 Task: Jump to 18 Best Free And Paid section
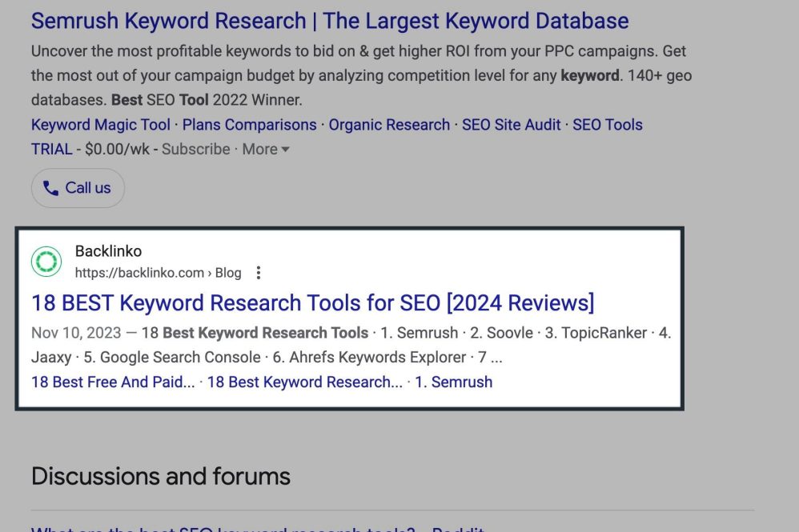113,382
